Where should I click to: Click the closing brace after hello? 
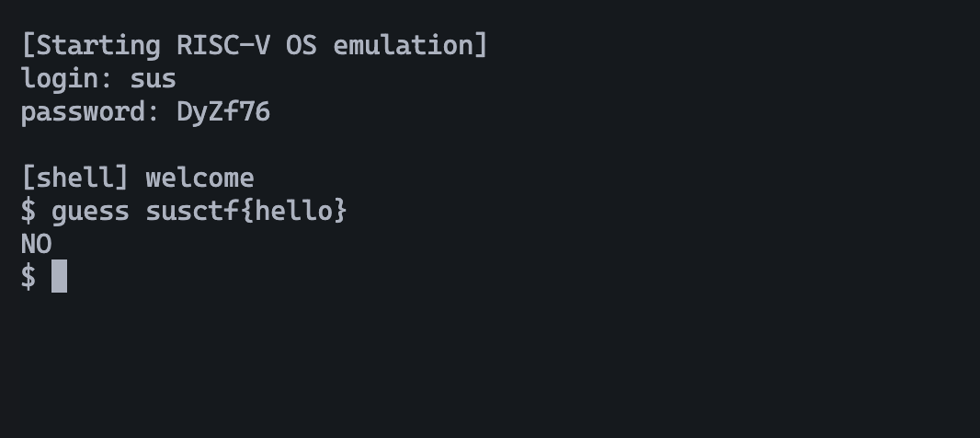click(340, 211)
